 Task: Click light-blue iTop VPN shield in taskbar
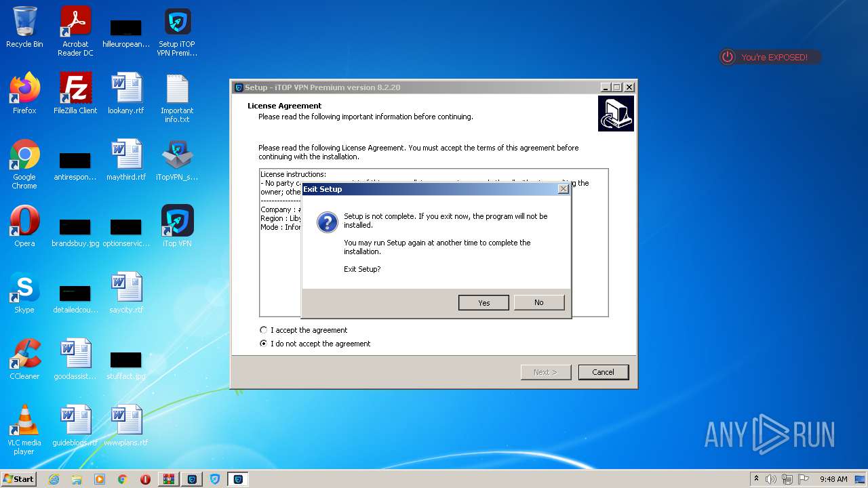tap(215, 479)
